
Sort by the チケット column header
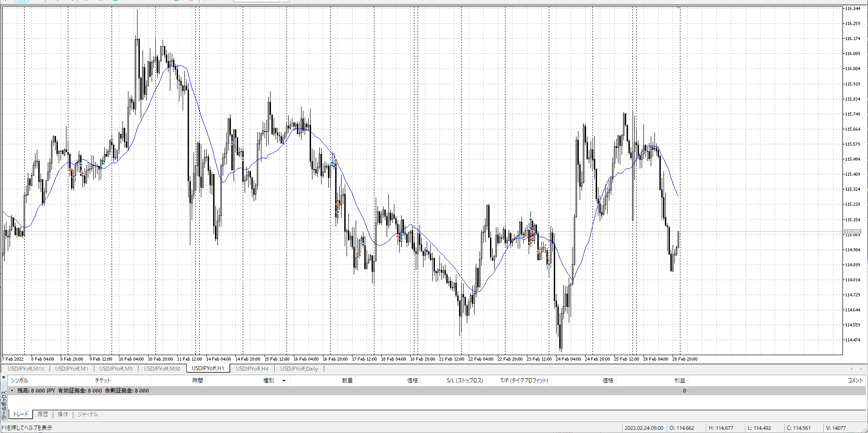tap(103, 380)
